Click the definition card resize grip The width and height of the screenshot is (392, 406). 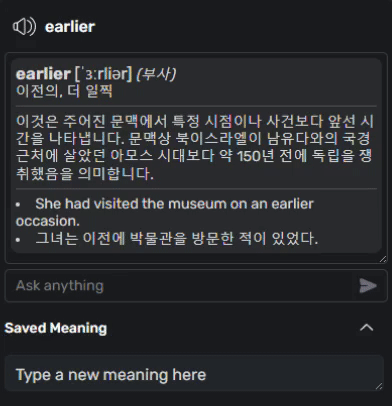(383, 259)
